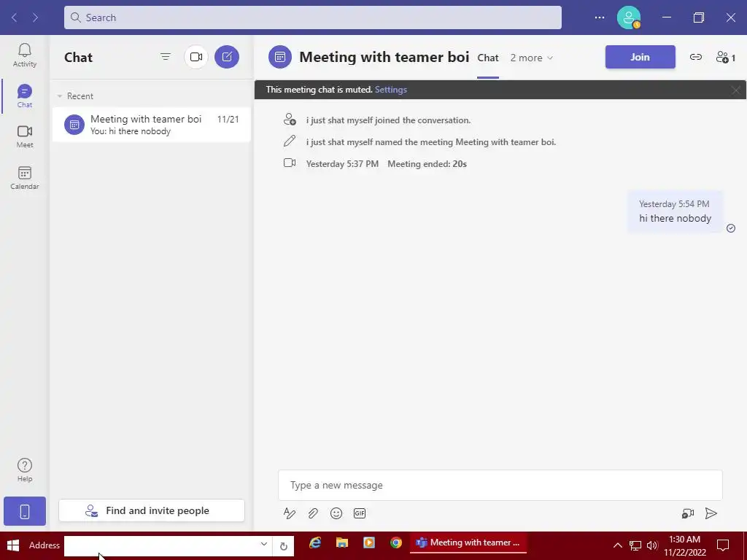The height and width of the screenshot is (560, 747).
Task: Click Find and invite people
Action: [152, 510]
